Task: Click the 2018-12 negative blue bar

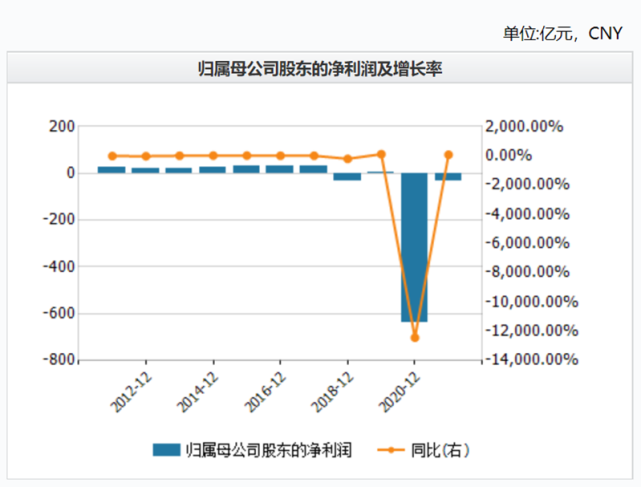Action: 347,177
